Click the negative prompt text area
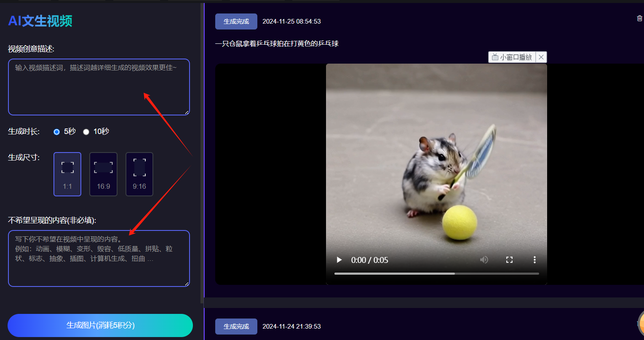 tap(99, 258)
